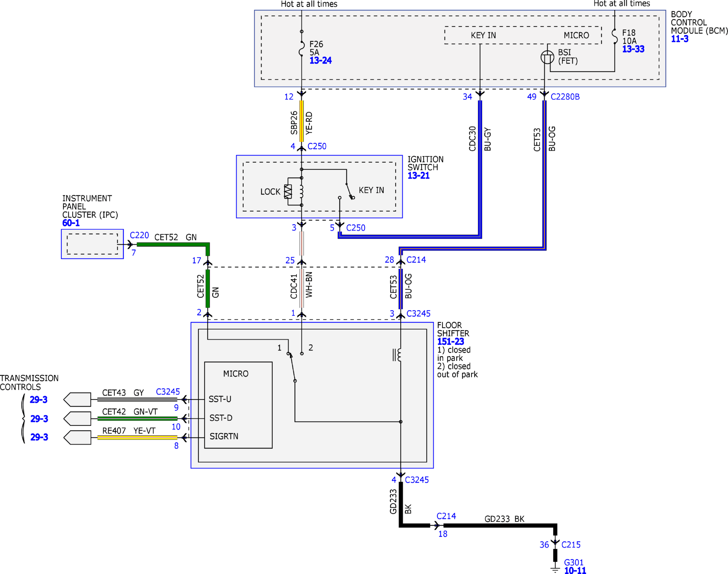This screenshot has width=728, height=574.
Task: Select the FLOOR SHIFTER title
Action: (453, 329)
